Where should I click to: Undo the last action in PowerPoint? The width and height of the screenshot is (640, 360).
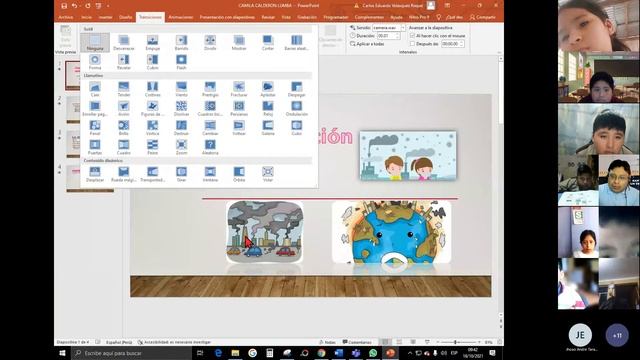click(75, 6)
